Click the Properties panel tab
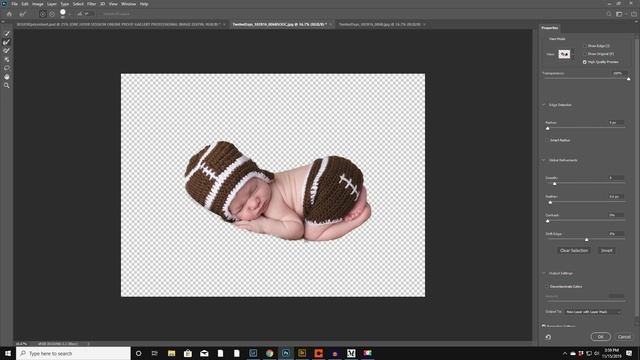640x360 pixels. tap(550, 28)
